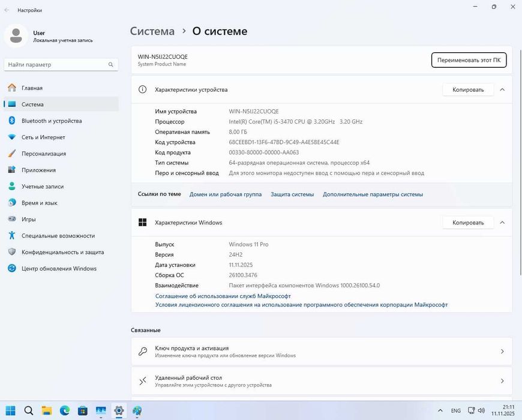
Task: Open Домен или рабочая группа link
Action: click(226, 194)
